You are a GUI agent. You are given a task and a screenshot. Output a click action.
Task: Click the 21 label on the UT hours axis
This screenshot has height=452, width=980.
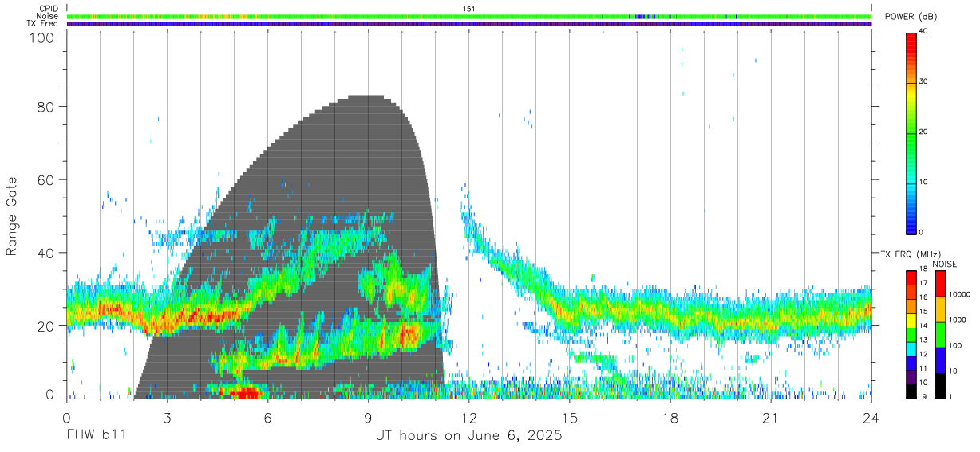pyautogui.click(x=771, y=417)
